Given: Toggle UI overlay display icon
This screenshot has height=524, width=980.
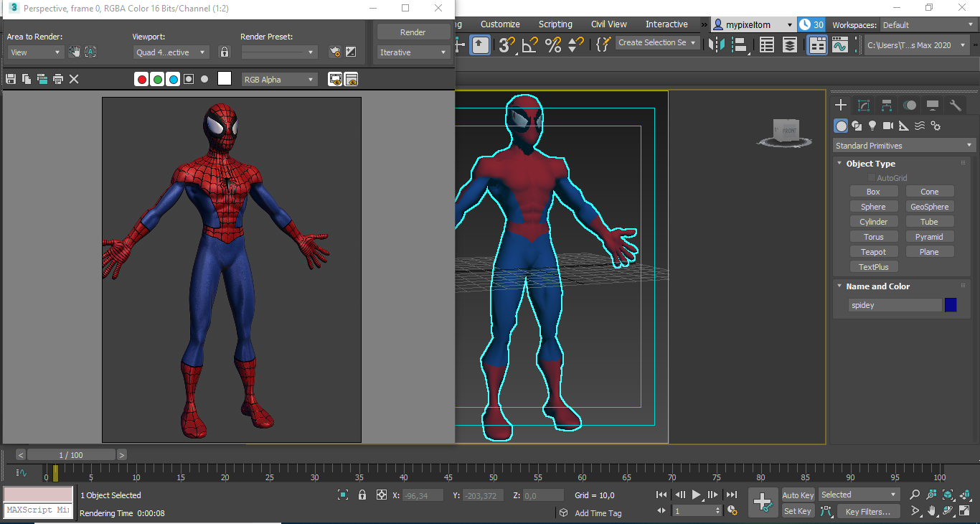Looking at the screenshot, I should pos(335,79).
